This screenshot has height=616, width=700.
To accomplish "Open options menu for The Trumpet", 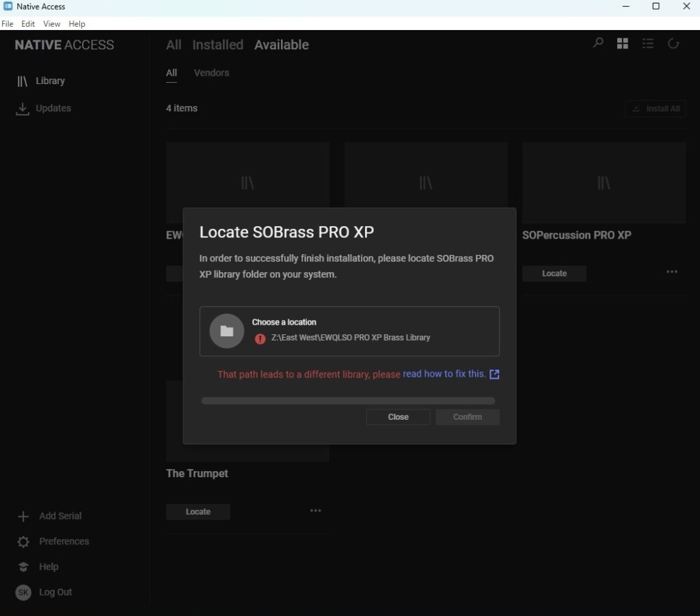I will tap(315, 511).
